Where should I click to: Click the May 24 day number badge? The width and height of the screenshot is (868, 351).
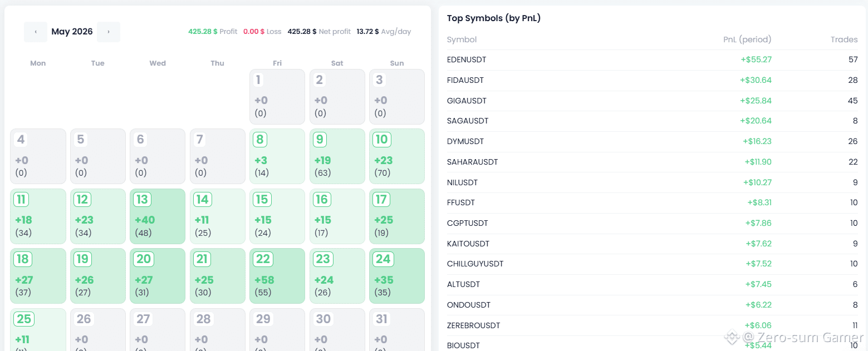point(383,259)
